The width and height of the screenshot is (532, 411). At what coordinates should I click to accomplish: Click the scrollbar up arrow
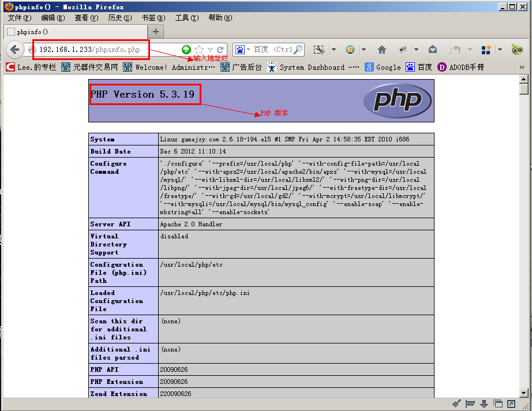(523, 80)
